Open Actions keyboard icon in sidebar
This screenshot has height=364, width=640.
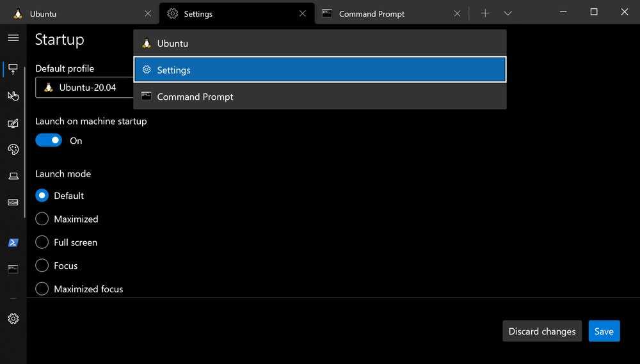pos(13,202)
